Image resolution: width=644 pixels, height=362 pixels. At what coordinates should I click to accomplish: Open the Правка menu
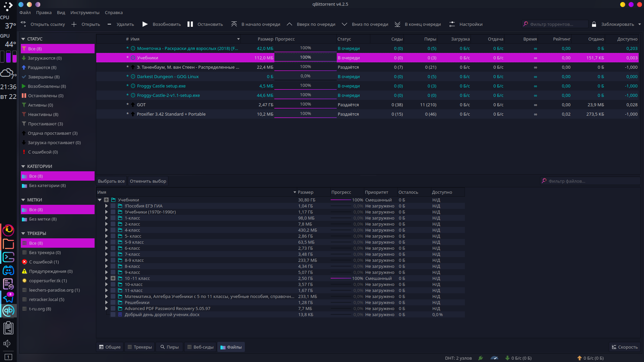[x=44, y=12]
